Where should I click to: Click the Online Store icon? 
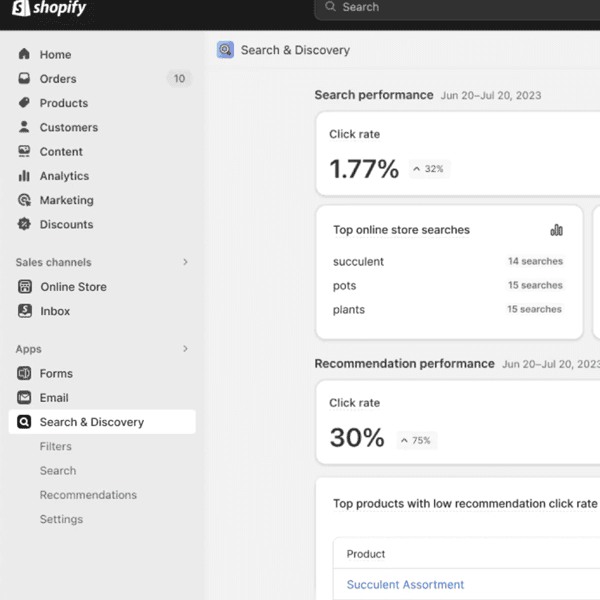click(25, 287)
